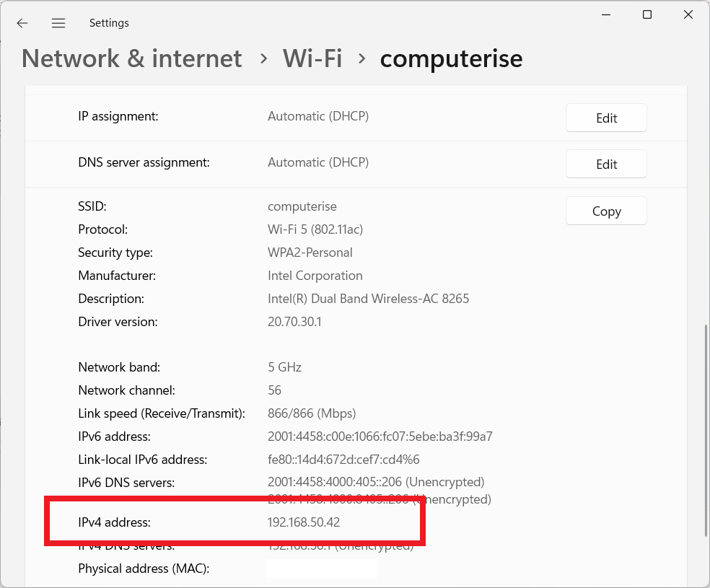The image size is (710, 588).
Task: Maximize the Settings window
Action: (x=647, y=14)
